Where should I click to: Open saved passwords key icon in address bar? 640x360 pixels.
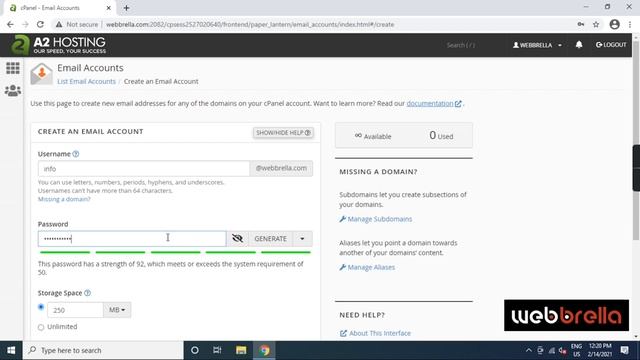[x=580, y=24]
